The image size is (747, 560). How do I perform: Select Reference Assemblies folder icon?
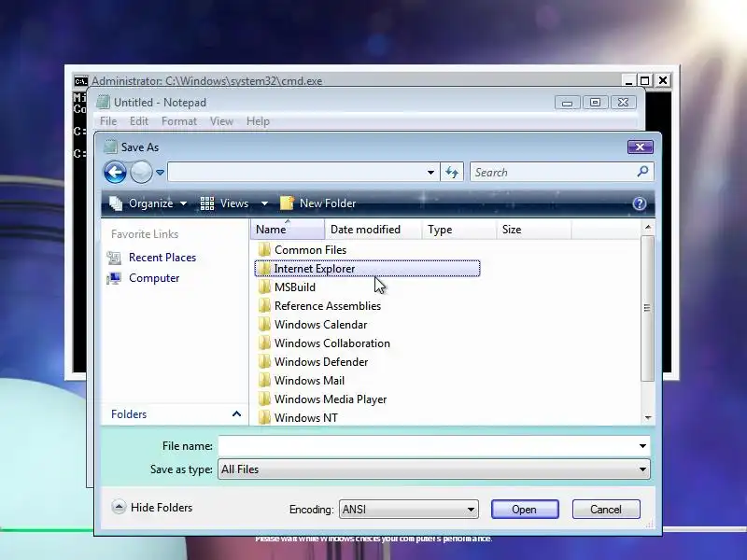tap(264, 306)
